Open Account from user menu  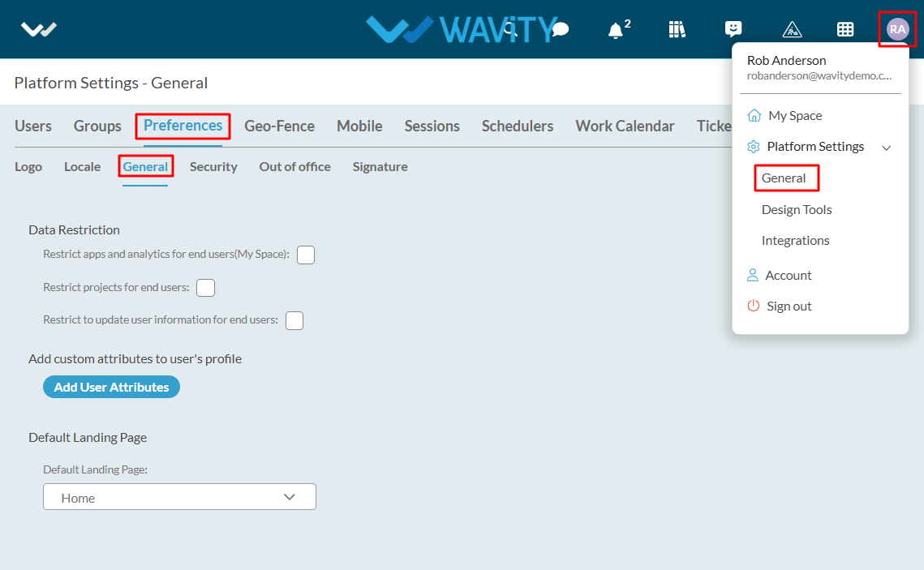pos(788,275)
